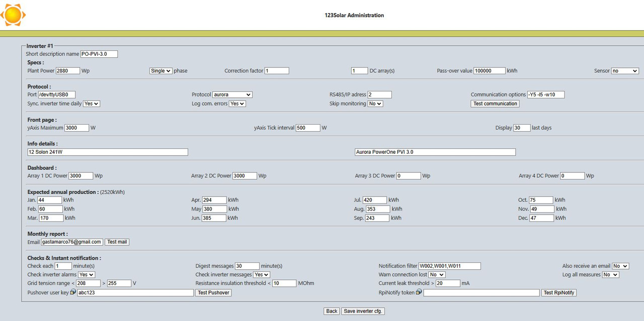Focus Grid tension upper limit 255 field
This screenshot has height=321, width=644.
click(119, 283)
